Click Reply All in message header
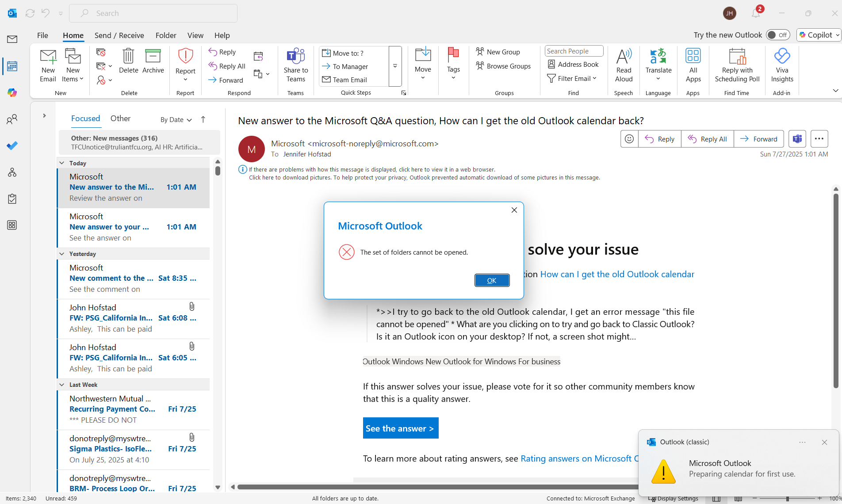Image resolution: width=842 pixels, height=504 pixels. point(707,139)
